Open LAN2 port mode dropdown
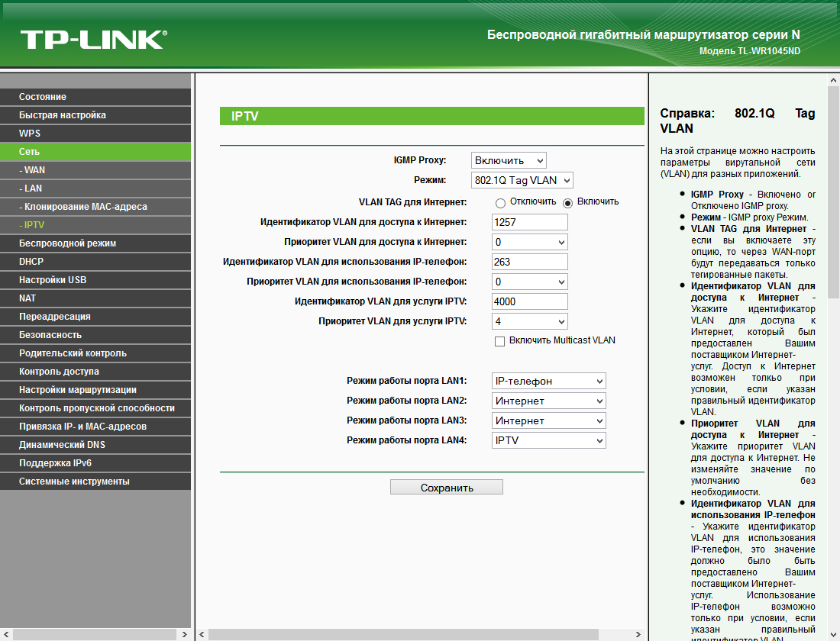This screenshot has width=840, height=641. [549, 401]
